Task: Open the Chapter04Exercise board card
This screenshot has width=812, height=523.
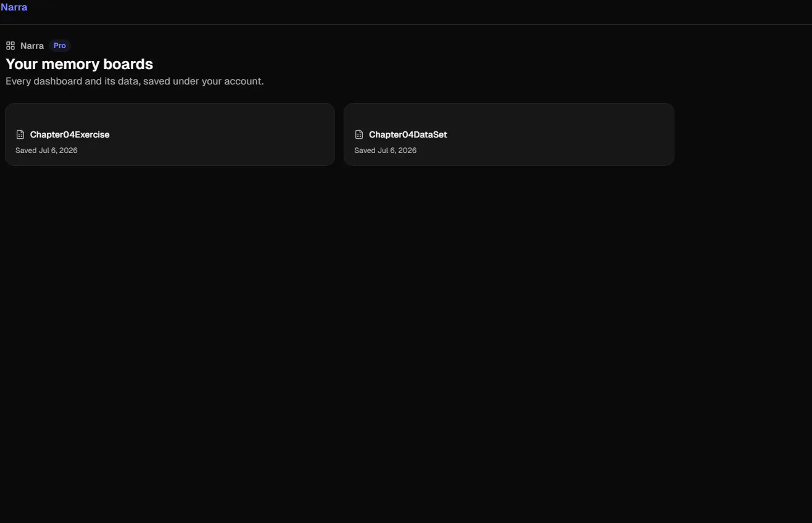Action: 170,134
